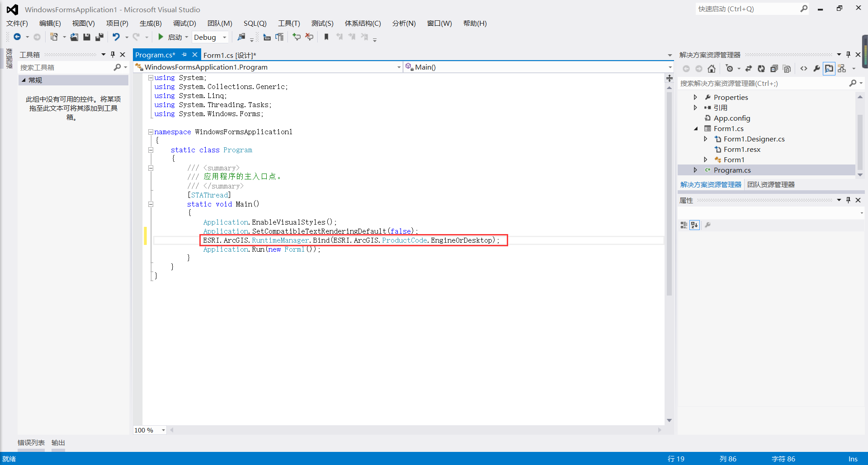Open the 调试(D) menu

pos(184,23)
